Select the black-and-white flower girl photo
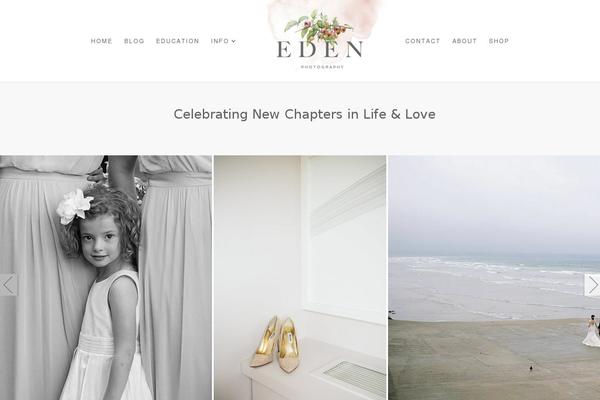 [106, 278]
